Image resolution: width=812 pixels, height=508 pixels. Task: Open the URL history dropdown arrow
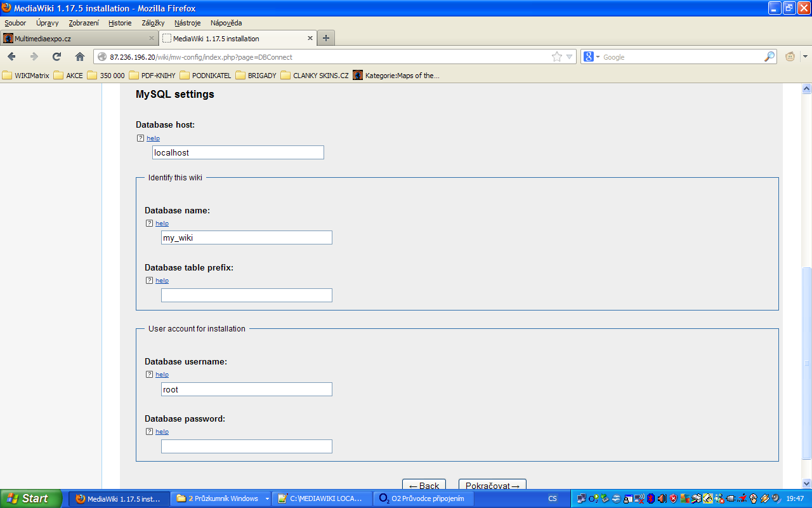pyautogui.click(x=569, y=57)
